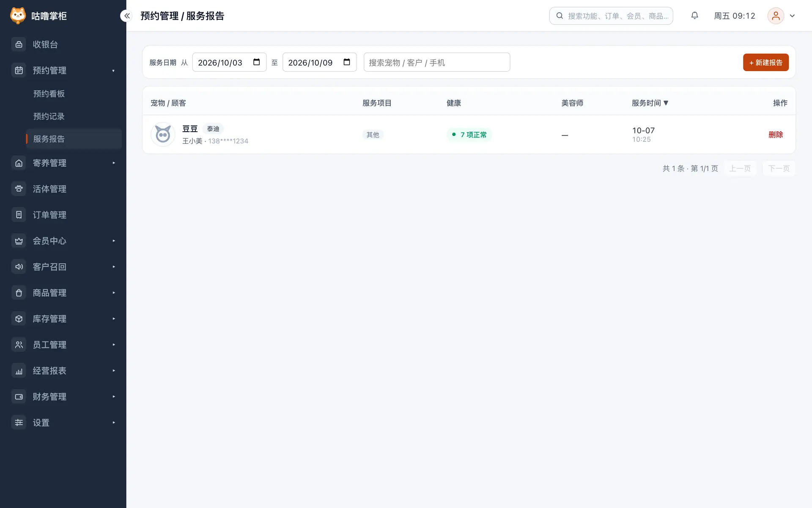Expand the 客户召回 menu arrow
This screenshot has width=812, height=508.
click(x=113, y=267)
